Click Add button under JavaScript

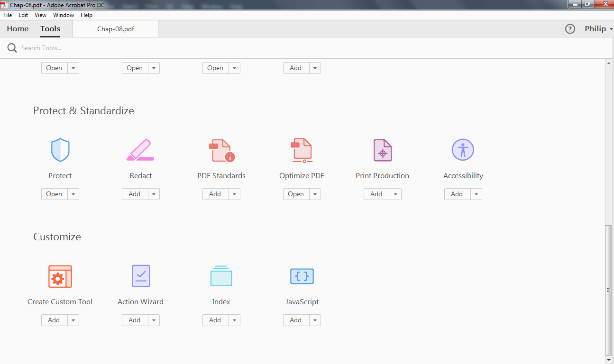tap(296, 320)
